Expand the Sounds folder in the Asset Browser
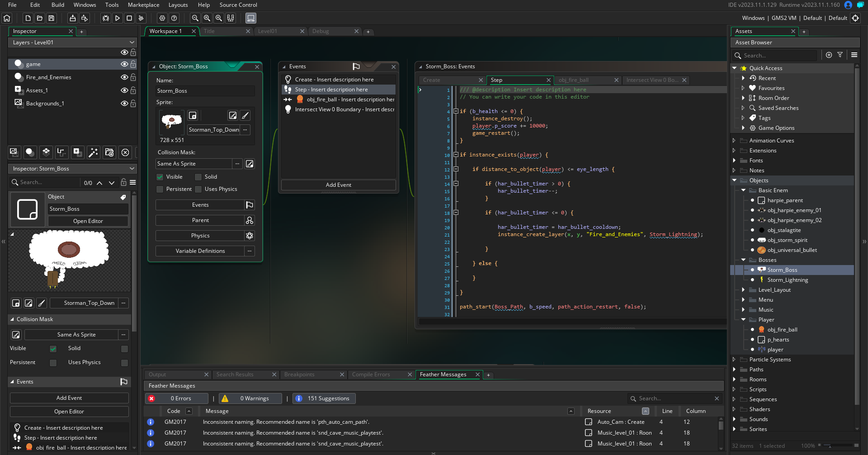The width and height of the screenshot is (868, 455). pos(734,419)
